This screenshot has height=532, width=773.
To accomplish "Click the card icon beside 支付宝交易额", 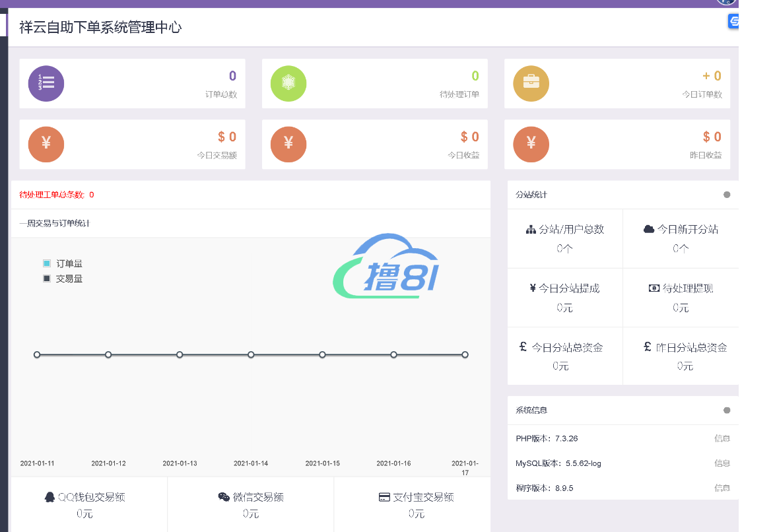I will pos(384,497).
